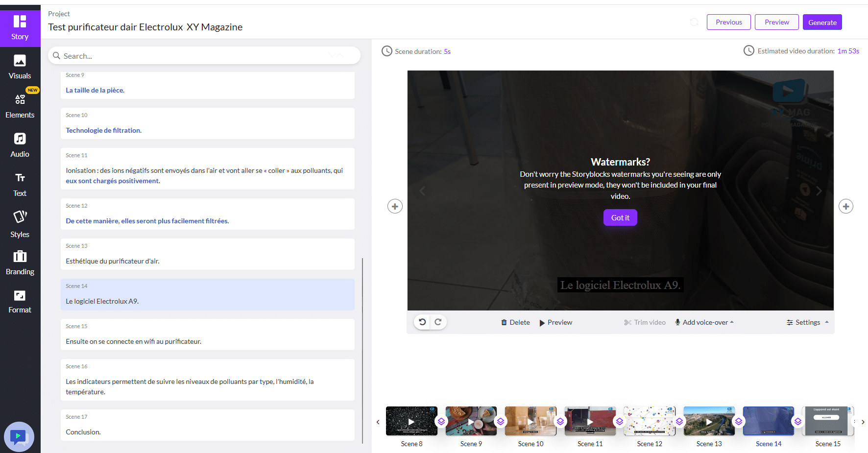Screen dimensions: 868x453
Task: Open the Branding panel
Action: point(20,263)
